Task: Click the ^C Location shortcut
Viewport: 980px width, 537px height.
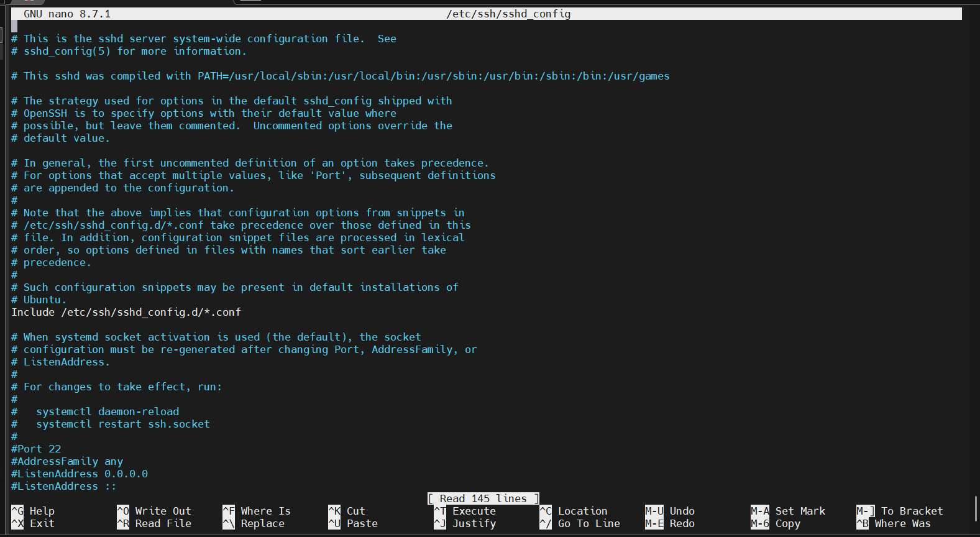Action: coord(574,511)
